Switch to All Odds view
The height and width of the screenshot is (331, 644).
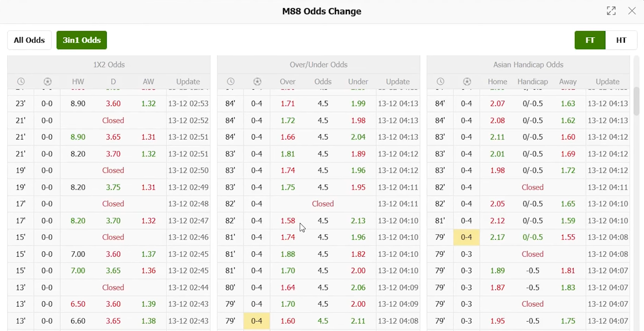pos(29,40)
